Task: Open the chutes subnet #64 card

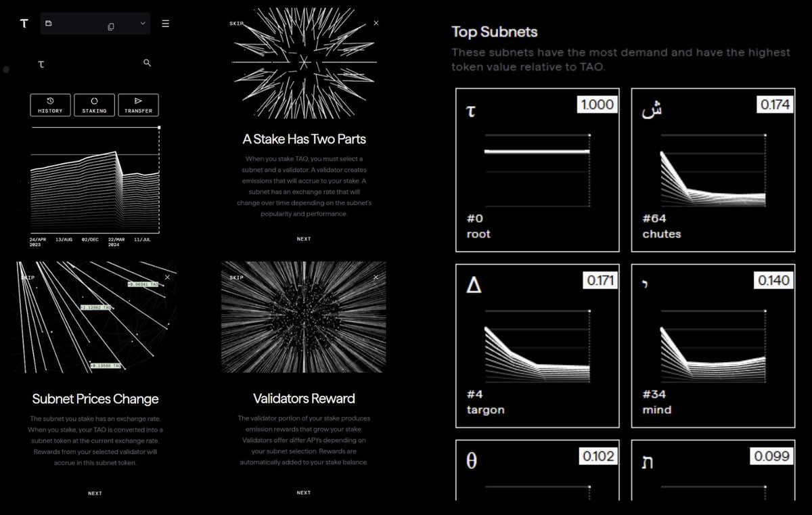Action: point(713,170)
